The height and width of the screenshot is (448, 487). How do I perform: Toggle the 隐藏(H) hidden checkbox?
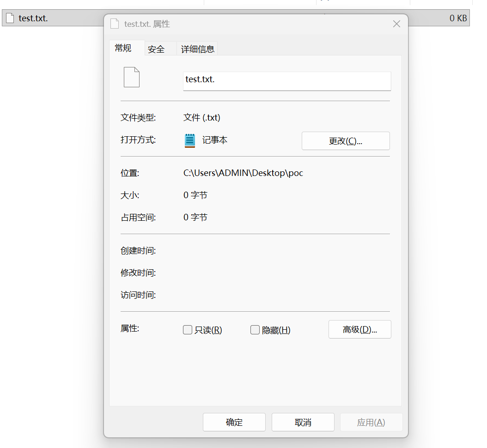pos(255,330)
